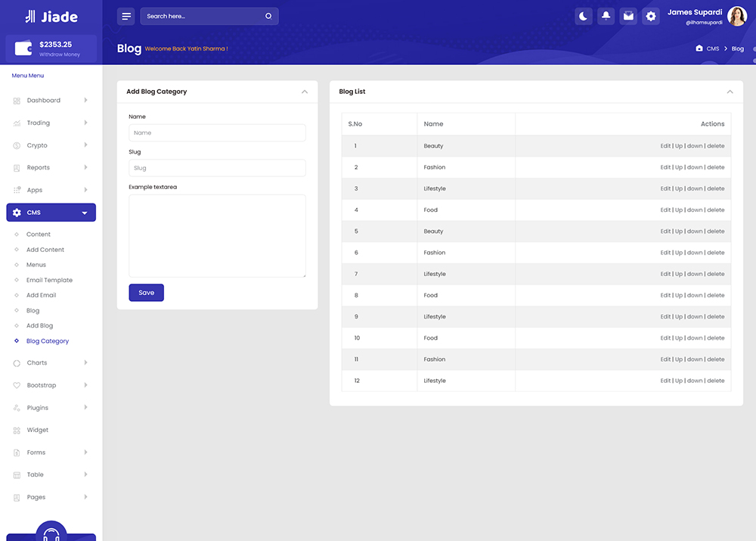Collapse the Add Blog Category panel
Image resolution: width=756 pixels, height=541 pixels.
tap(305, 92)
